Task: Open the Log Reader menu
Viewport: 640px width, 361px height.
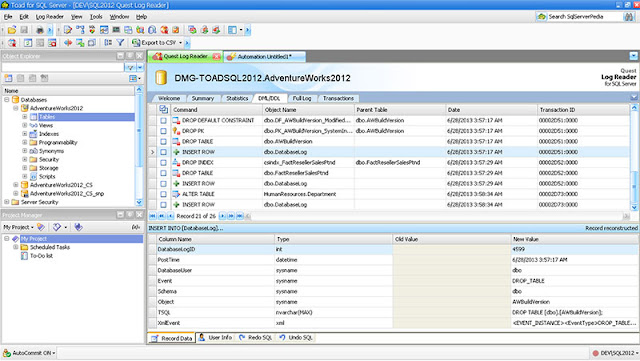Action: (50, 17)
